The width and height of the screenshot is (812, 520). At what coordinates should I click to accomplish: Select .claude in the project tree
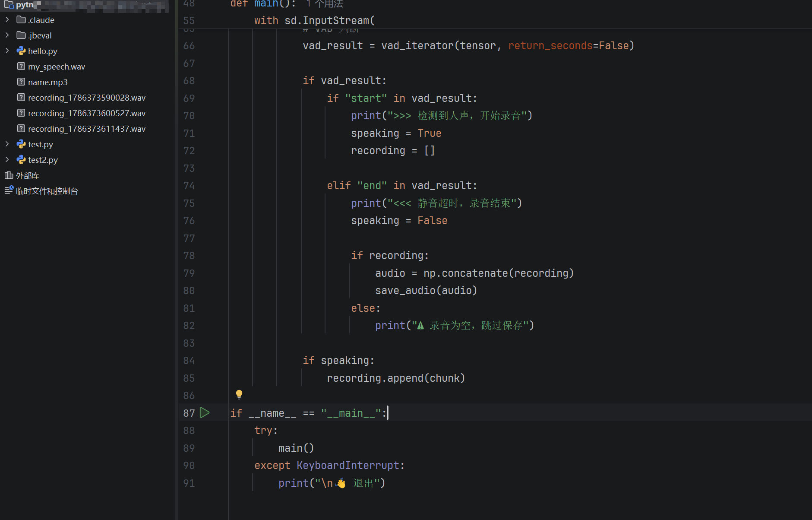tap(41, 20)
